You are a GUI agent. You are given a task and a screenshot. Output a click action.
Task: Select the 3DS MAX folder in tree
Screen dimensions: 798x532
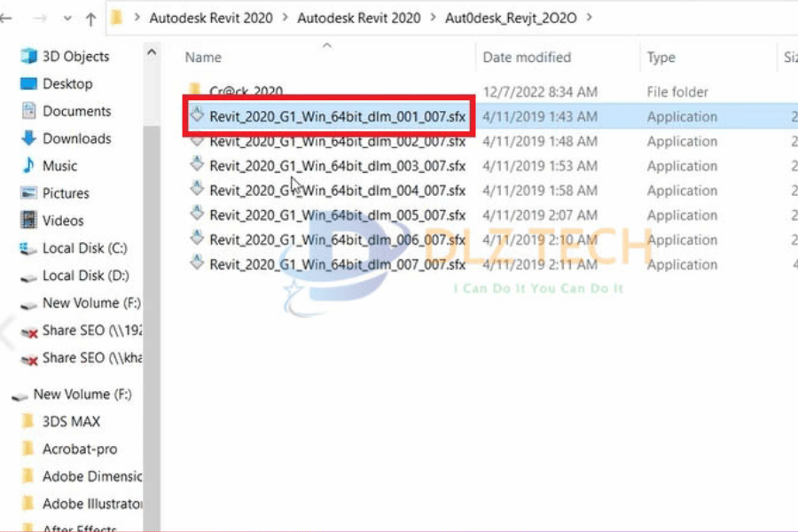[71, 422]
